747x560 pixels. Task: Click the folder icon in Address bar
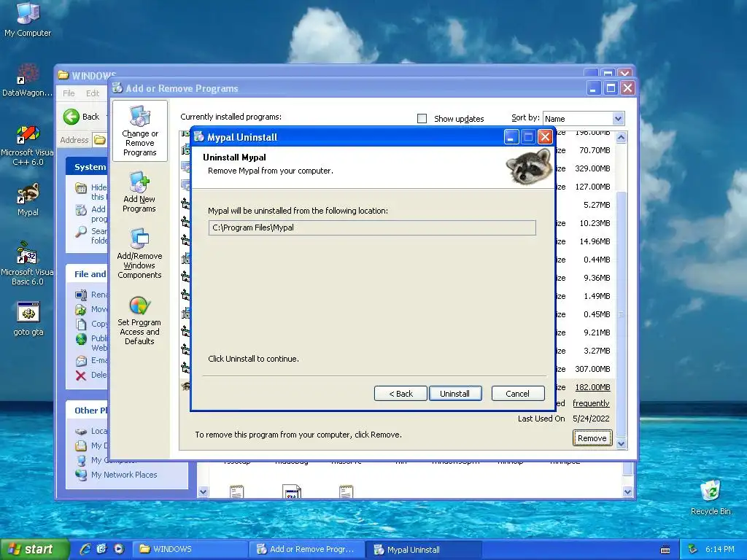tap(99, 139)
